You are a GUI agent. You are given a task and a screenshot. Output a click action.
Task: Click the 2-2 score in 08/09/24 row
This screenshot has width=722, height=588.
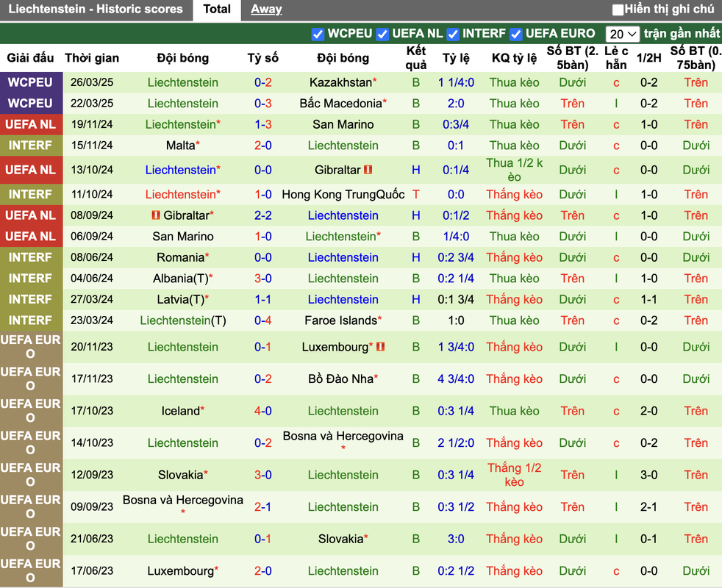263,215
